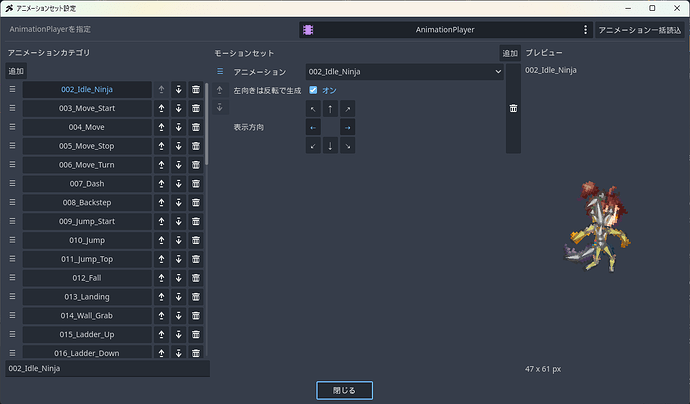Select the 010_Jump category
Image resolution: width=690 pixels, height=404 pixels.
pyautogui.click(x=87, y=240)
